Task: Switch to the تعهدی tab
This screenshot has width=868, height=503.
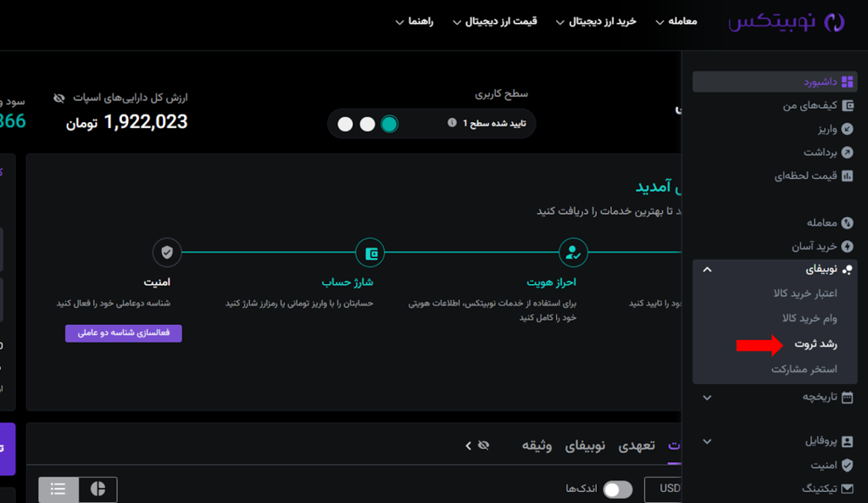Action: [x=636, y=445]
